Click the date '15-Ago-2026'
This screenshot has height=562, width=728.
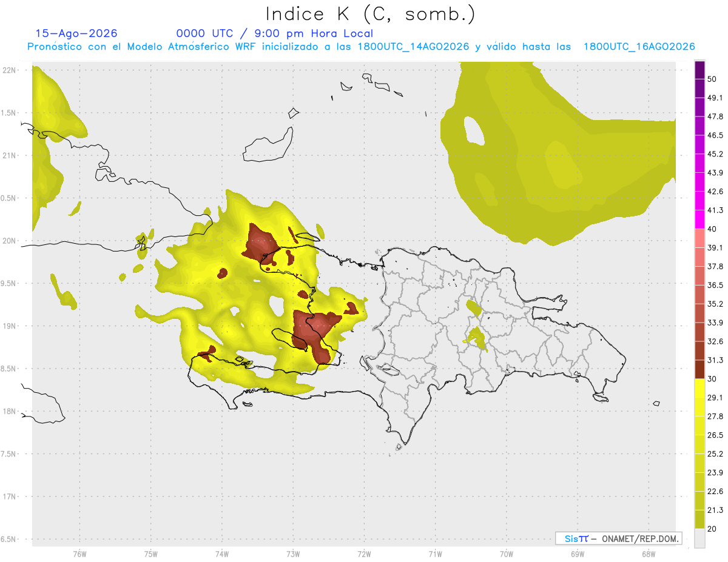(x=76, y=33)
